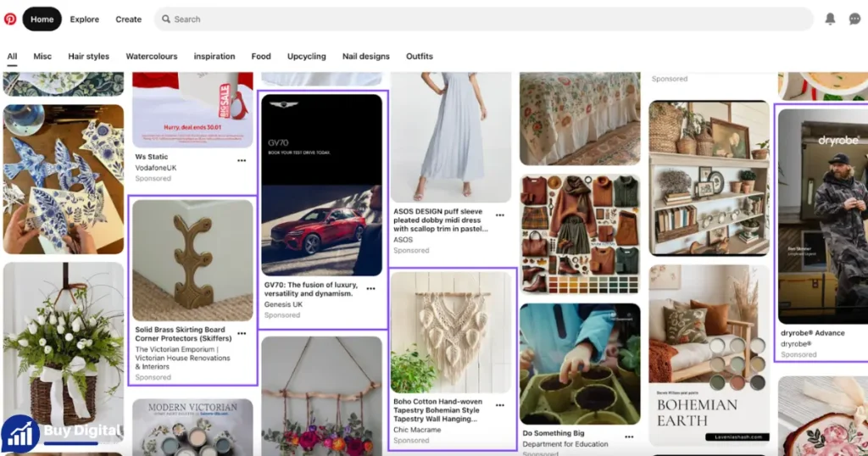
Task: Open the MODERN VICTORIAN paint palette pin
Action: click(x=192, y=427)
